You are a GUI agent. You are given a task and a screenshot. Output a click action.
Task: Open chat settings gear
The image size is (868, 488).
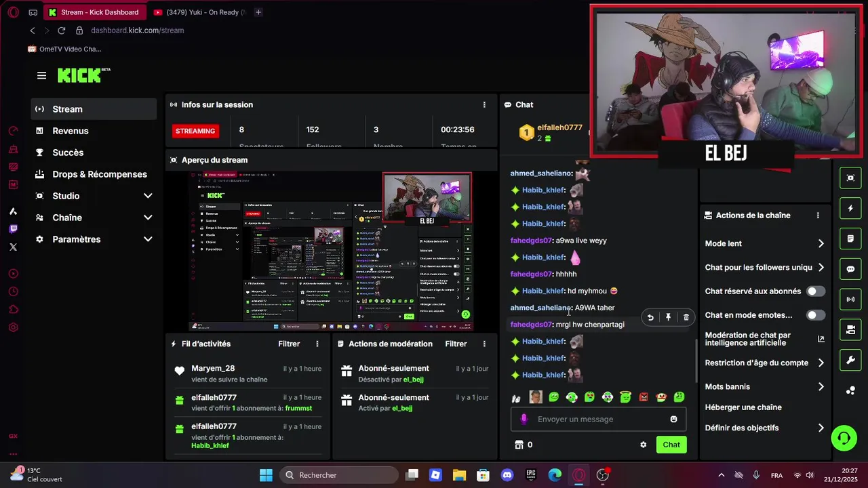click(x=643, y=445)
